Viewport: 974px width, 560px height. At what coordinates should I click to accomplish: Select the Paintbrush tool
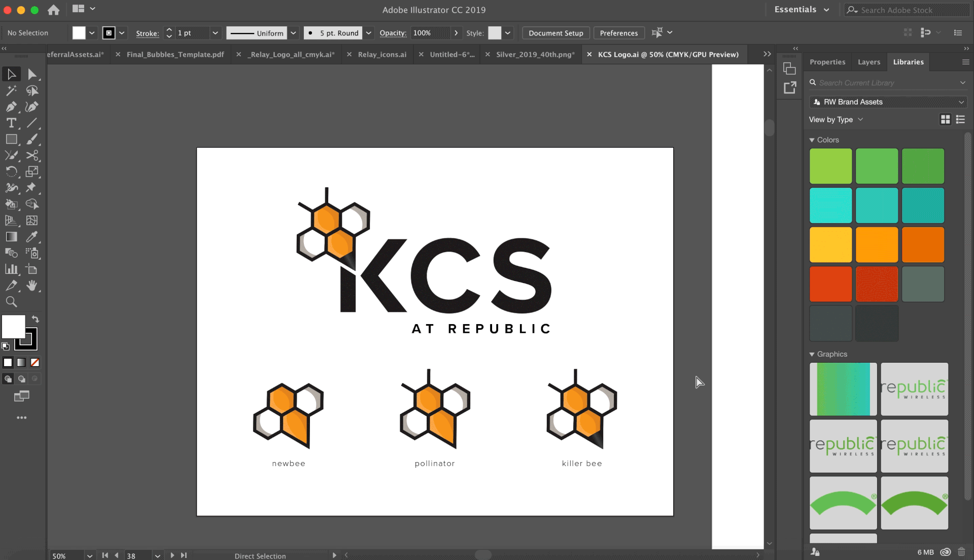pyautogui.click(x=32, y=139)
